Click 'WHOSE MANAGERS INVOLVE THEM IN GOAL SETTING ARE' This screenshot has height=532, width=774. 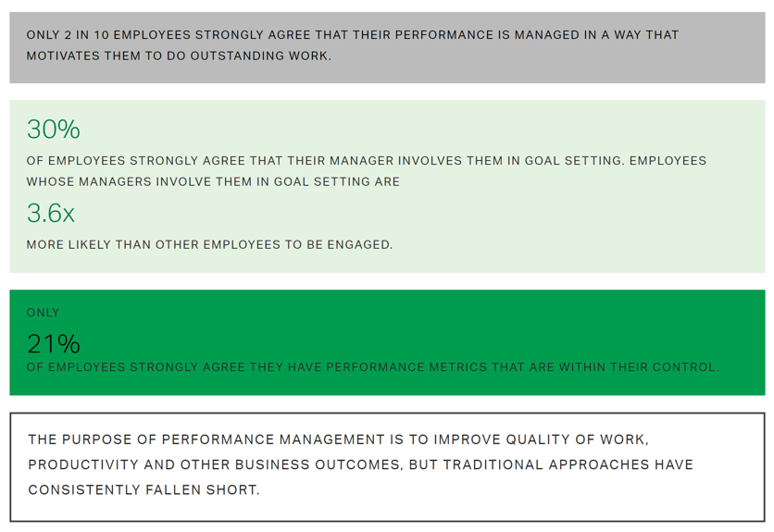(213, 181)
